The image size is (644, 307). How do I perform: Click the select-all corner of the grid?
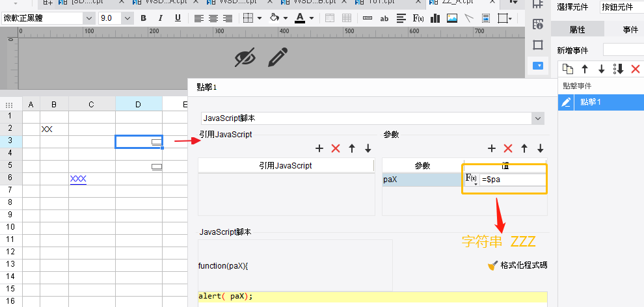[9, 105]
